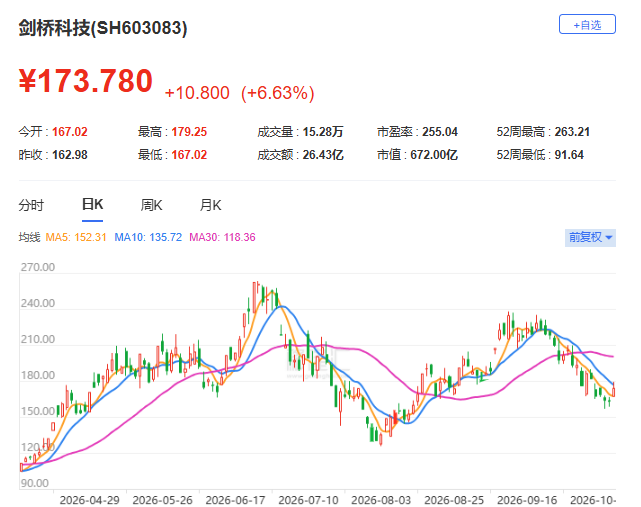
Task: Open the 周K weekly chart tab
Action: [x=151, y=205]
